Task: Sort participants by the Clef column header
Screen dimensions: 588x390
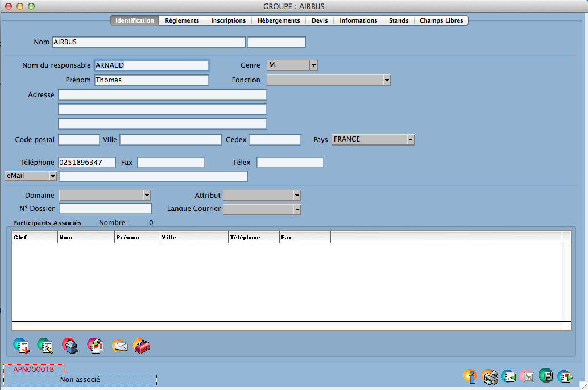Action: pyautogui.click(x=35, y=238)
